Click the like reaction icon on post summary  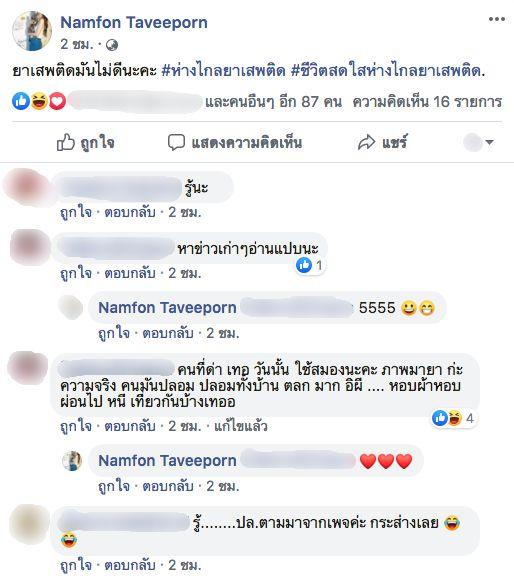21,101
